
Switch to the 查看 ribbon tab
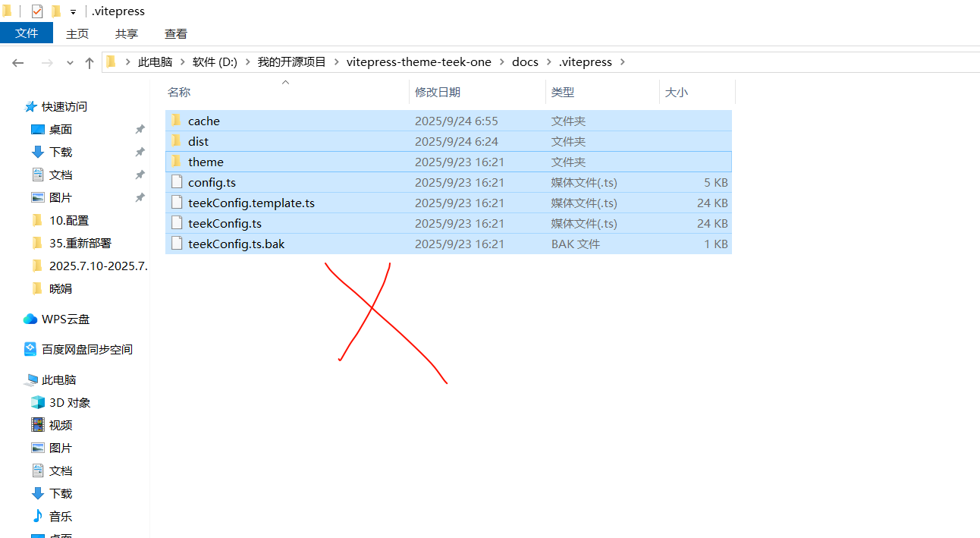[x=176, y=33]
